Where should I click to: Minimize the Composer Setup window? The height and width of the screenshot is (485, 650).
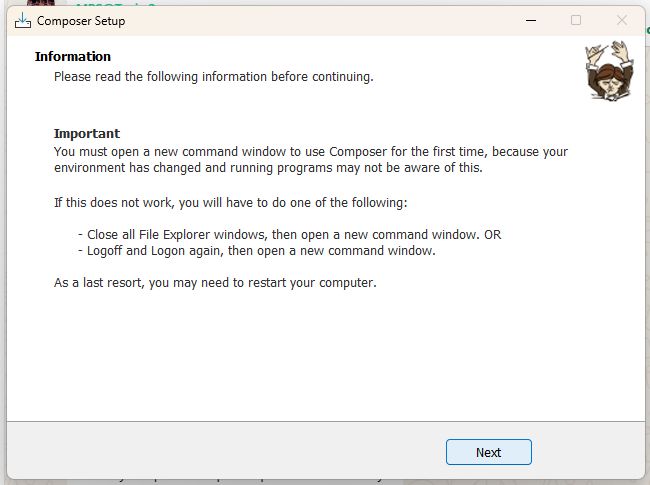point(529,20)
